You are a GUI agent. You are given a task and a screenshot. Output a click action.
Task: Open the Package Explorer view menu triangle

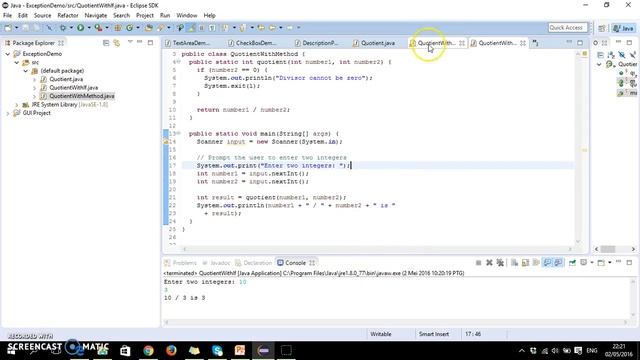click(x=130, y=42)
